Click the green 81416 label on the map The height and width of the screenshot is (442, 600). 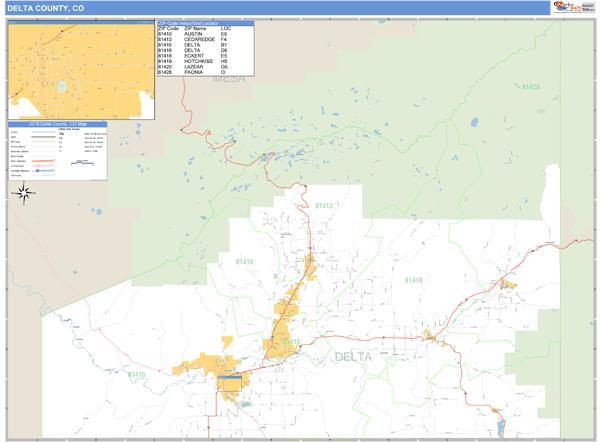click(137, 374)
